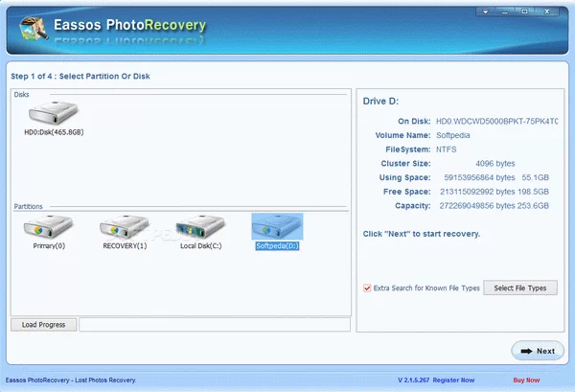Select the Softpedia(D:) partition icon
Screen dimensions: 575x392
[x=277, y=226]
